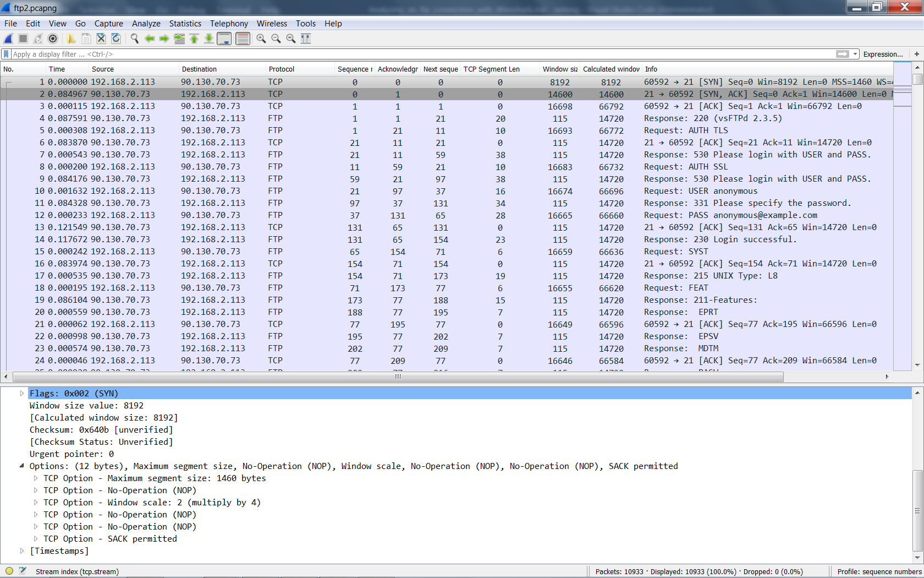Image resolution: width=924 pixels, height=578 pixels.
Task: Expand the Flags: 0x002 (SYN) tree
Action: [22, 393]
